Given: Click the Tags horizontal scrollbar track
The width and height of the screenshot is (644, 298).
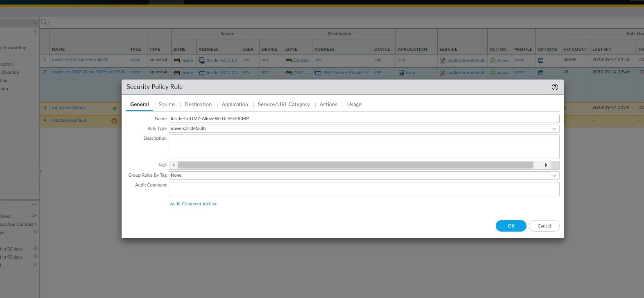Looking at the screenshot, I should pyautogui.click(x=355, y=165).
